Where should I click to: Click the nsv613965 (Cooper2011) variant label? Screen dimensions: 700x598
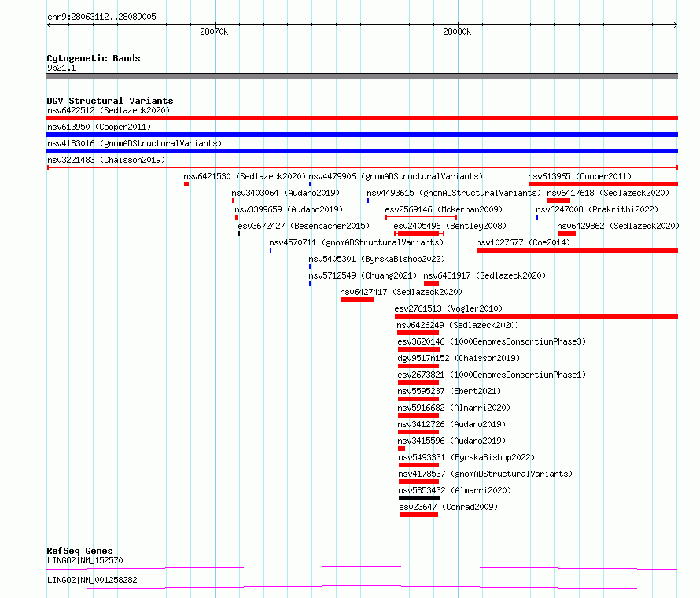580,176
